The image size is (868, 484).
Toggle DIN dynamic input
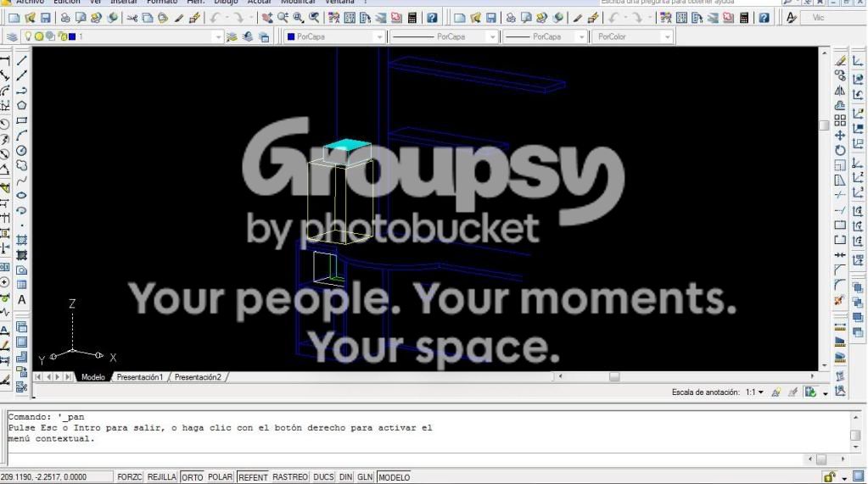click(x=345, y=477)
